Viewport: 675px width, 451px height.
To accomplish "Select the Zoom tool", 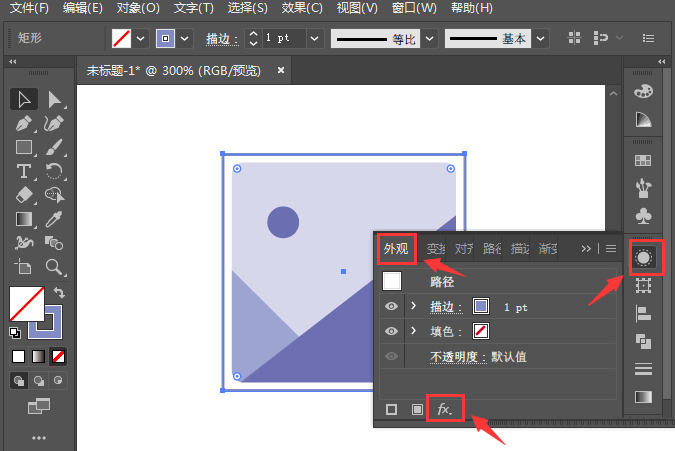I will click(x=54, y=267).
